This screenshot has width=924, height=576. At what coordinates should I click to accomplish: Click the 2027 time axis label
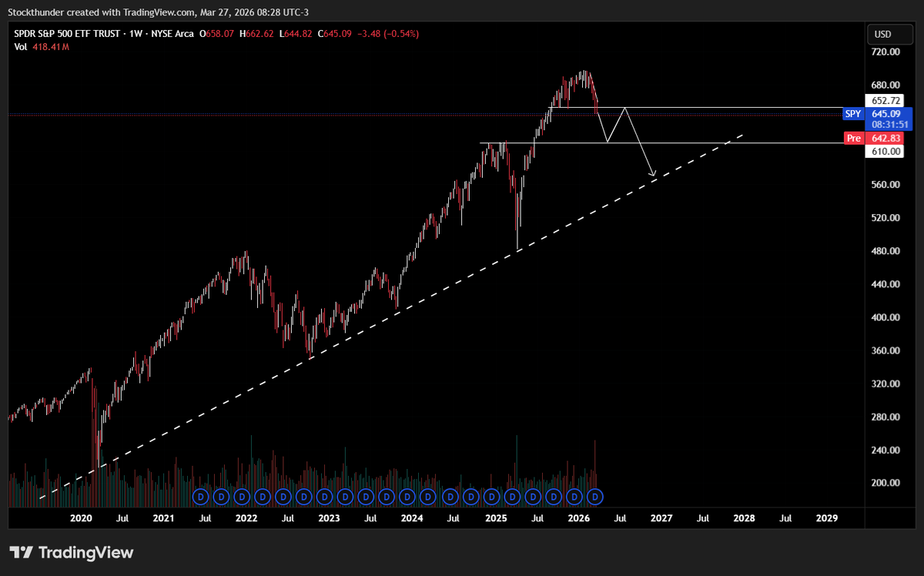[661, 519]
